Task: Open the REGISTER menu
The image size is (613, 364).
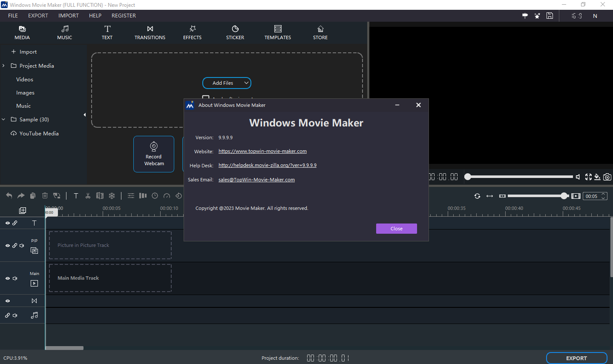Action: coord(124,16)
